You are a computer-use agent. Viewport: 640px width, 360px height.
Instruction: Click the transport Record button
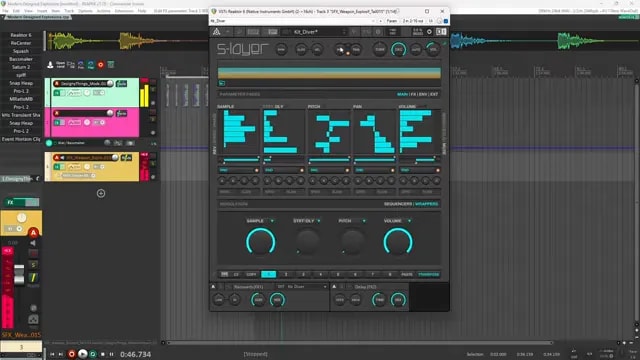point(71,354)
